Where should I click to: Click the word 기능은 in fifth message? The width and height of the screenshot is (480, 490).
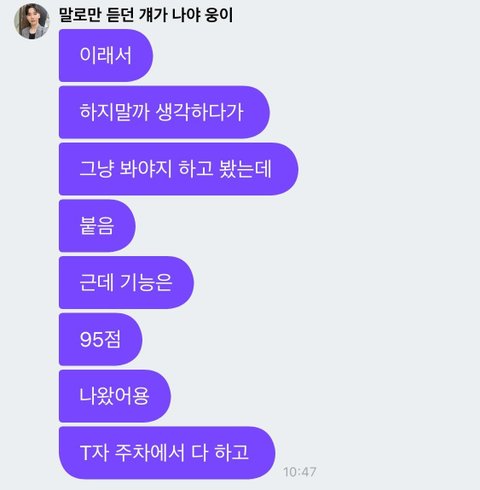coord(146,282)
